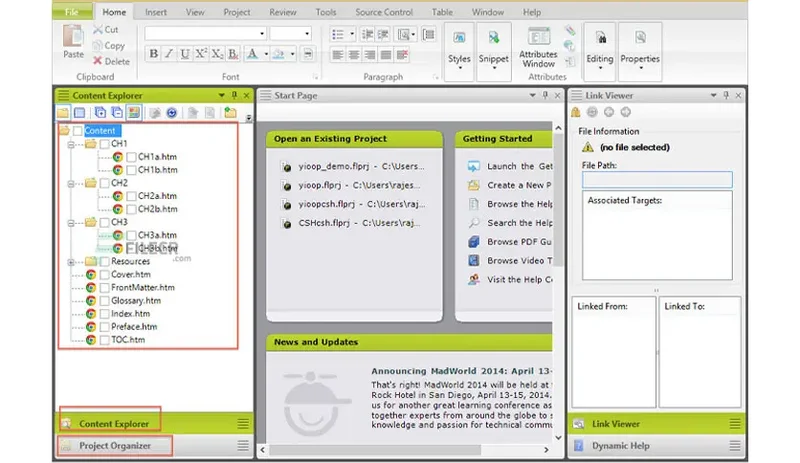This screenshot has height=463, width=800.
Task: Click the lock icon in Link Viewer toolbar
Action: [576, 112]
